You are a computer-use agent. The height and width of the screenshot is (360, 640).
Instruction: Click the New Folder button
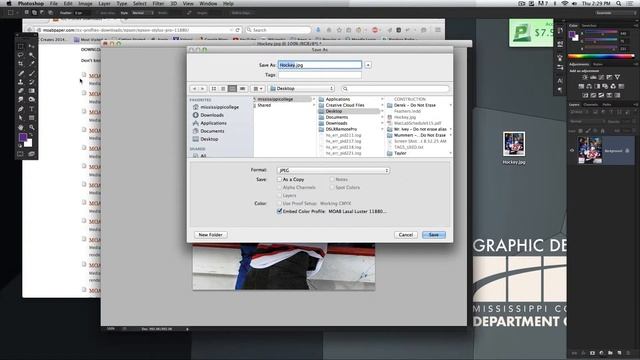(211, 235)
